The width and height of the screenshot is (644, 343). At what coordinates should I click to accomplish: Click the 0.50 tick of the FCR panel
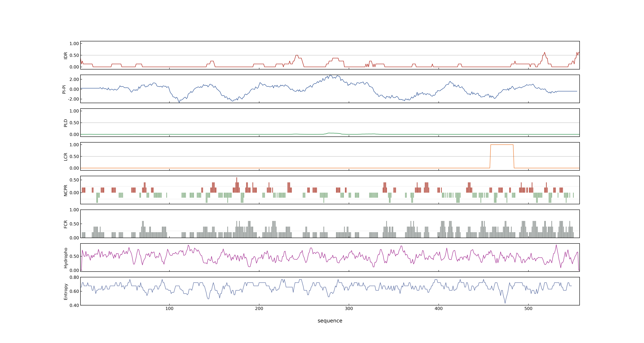74,224
